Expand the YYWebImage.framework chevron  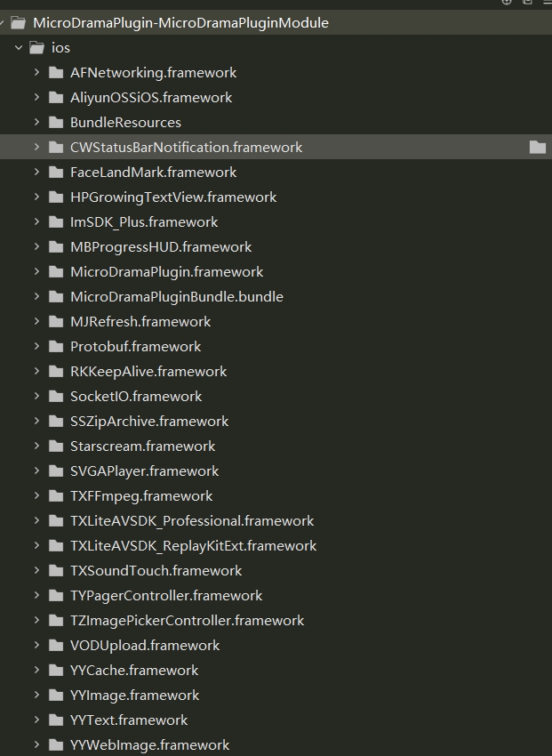37,745
